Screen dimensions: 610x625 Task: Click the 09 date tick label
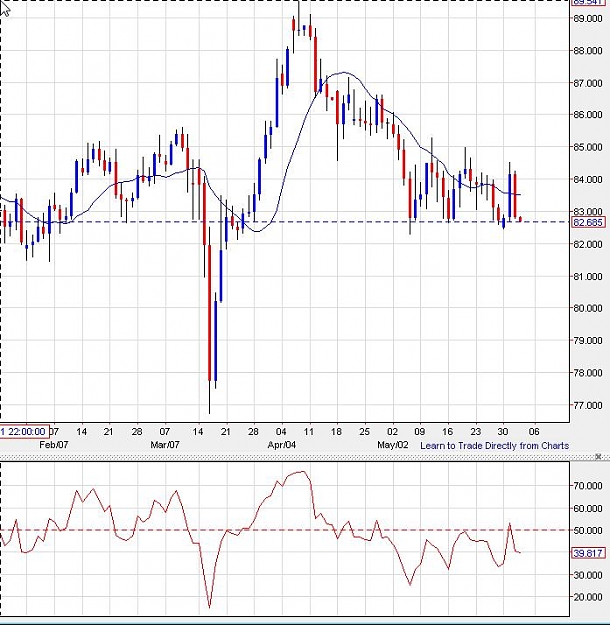[x=420, y=432]
